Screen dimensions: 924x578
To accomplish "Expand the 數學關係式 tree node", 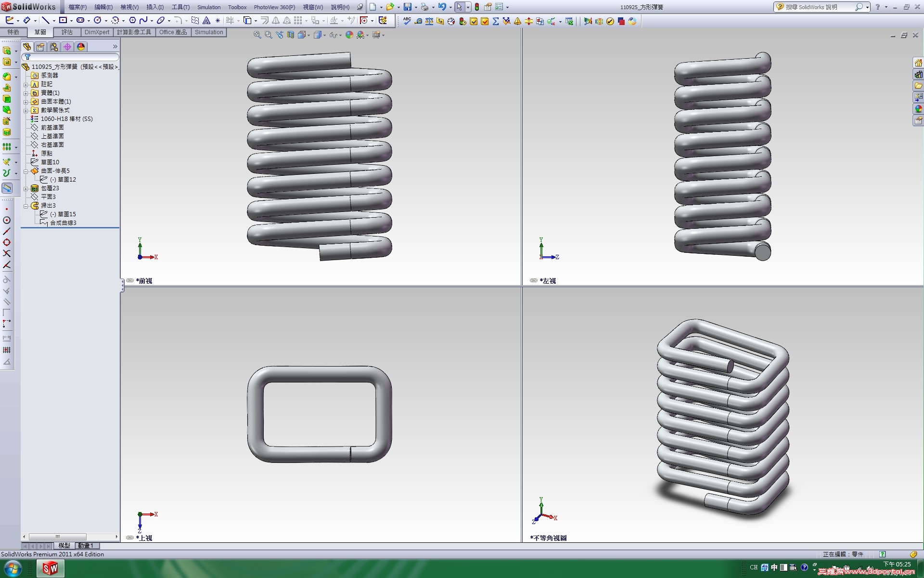I will click(26, 110).
